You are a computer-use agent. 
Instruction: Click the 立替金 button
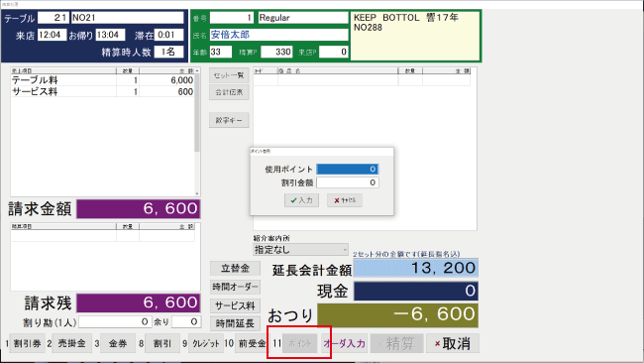tap(236, 268)
